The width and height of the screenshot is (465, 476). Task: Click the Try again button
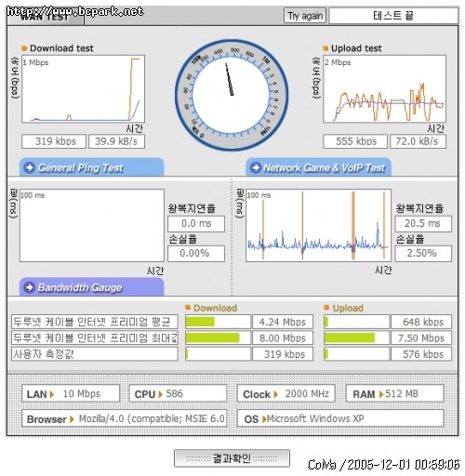[x=305, y=16]
